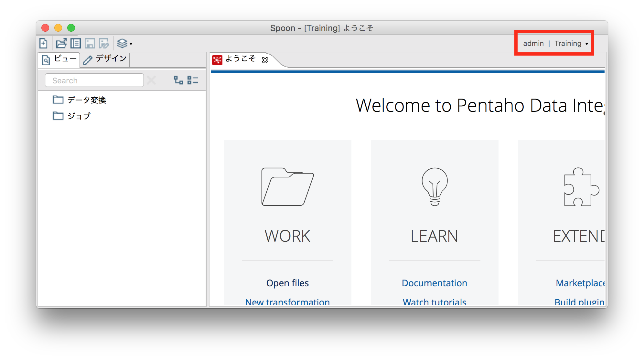644x360 pixels.
Task: Select the ようこそ welcome tab
Action: (x=240, y=59)
